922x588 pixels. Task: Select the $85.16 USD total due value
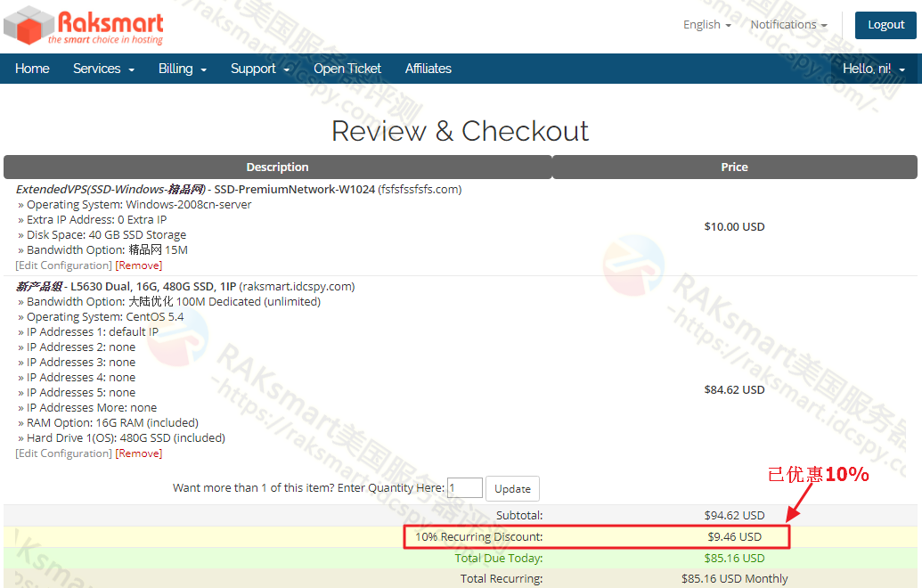[x=734, y=558]
